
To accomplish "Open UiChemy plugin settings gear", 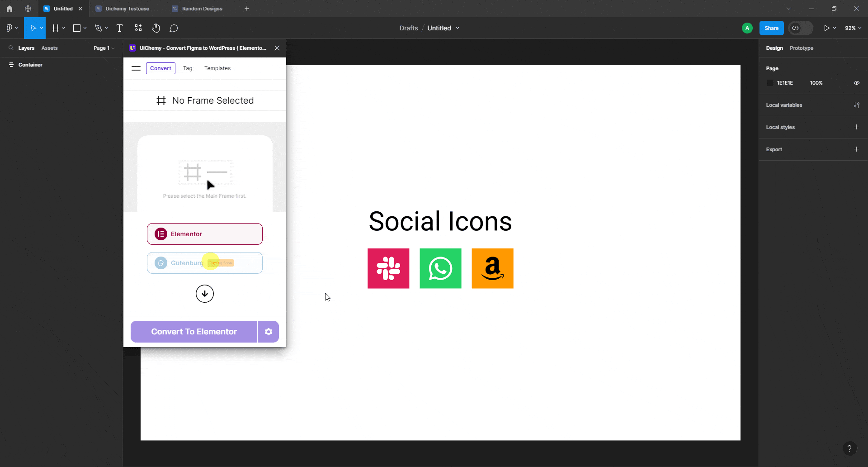I will pos(269,332).
